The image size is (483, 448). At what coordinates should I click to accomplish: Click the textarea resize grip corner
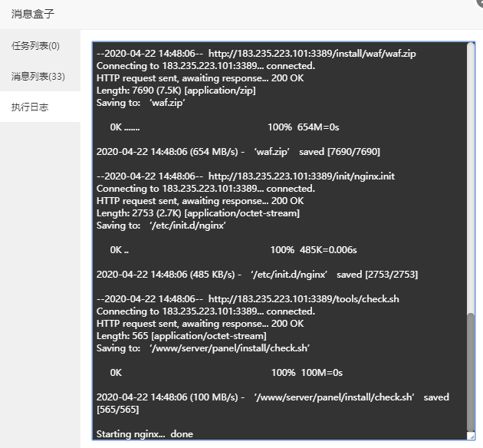(472, 436)
